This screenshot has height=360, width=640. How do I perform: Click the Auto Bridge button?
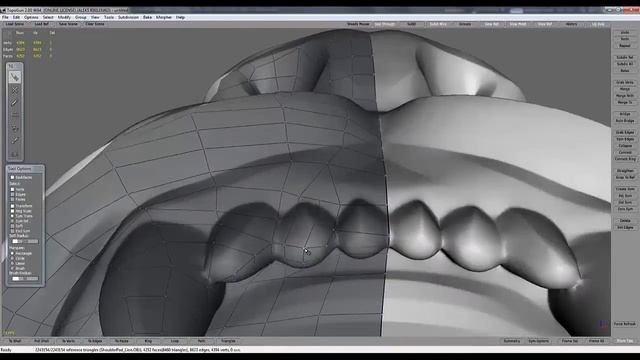(x=625, y=121)
